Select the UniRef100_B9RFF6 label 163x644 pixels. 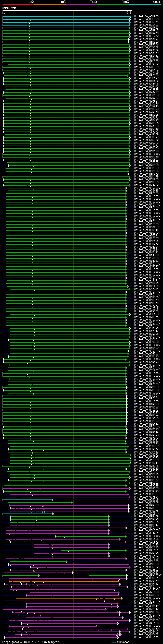point(146,45)
